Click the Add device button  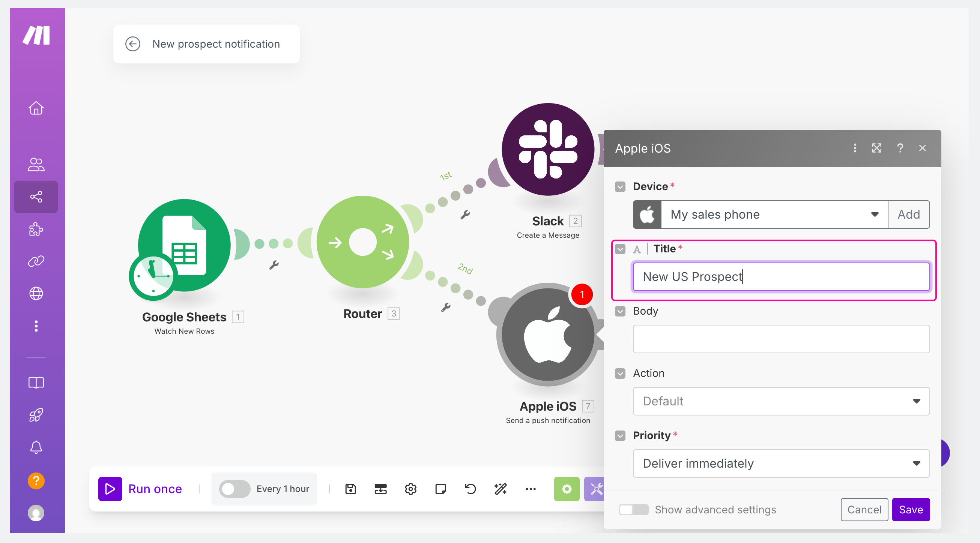click(x=908, y=214)
